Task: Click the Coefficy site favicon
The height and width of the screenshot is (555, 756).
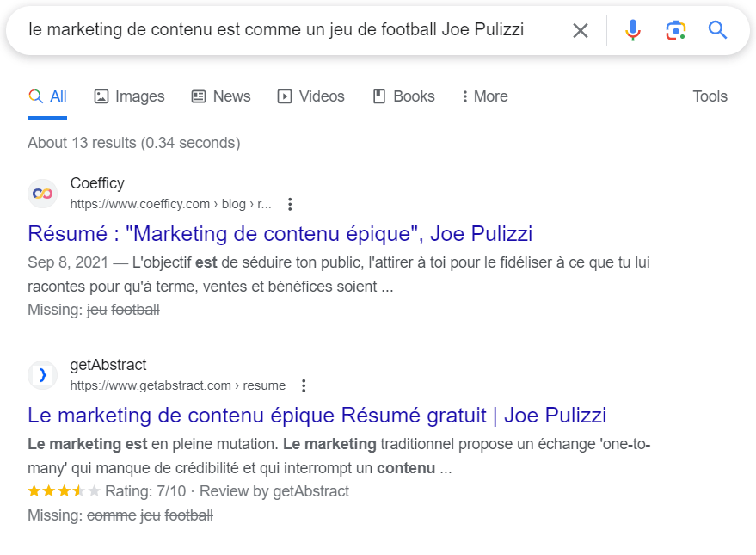Action: click(42, 193)
